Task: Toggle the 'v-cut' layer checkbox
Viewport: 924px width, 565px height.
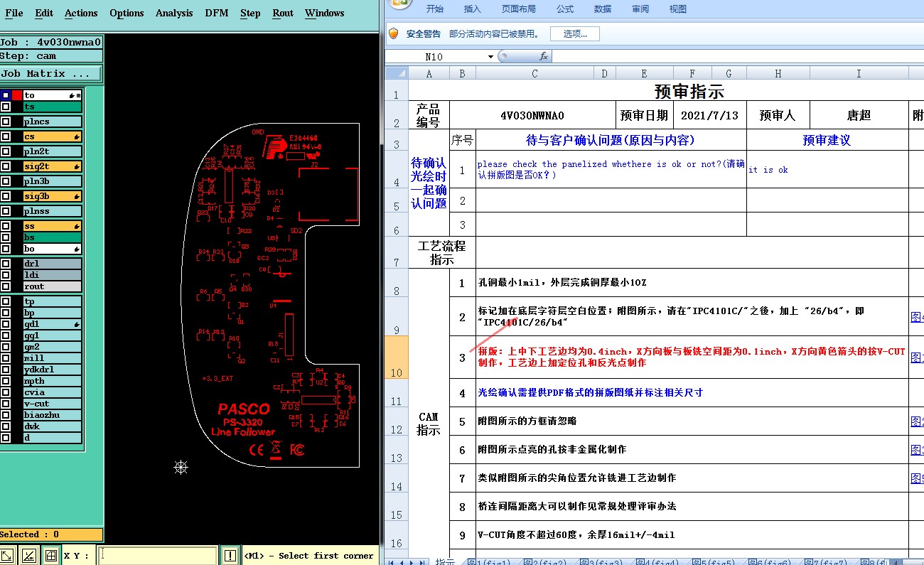Action: coord(6,404)
